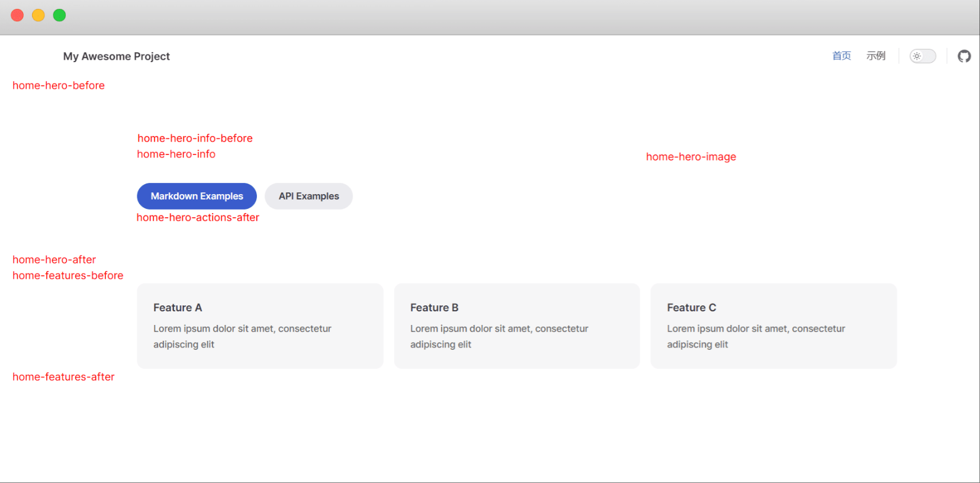
Task: Click the home-hero-info red text
Action: 176,154
